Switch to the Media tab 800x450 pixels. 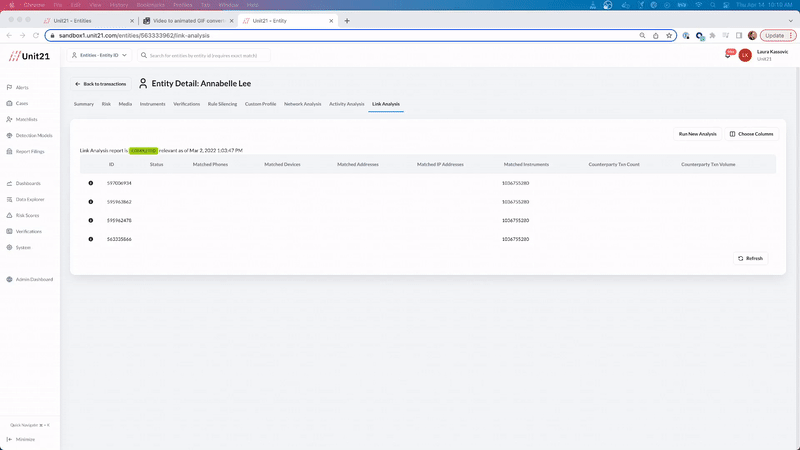[x=125, y=104]
